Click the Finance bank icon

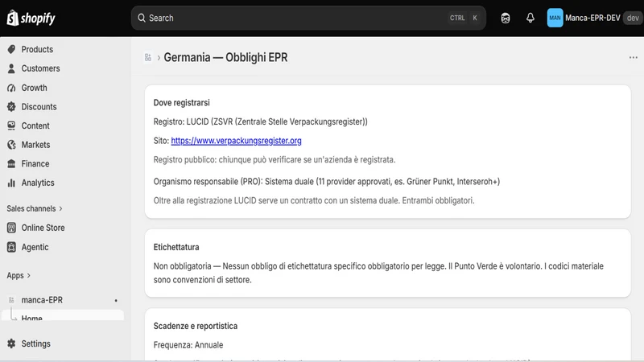click(x=11, y=164)
